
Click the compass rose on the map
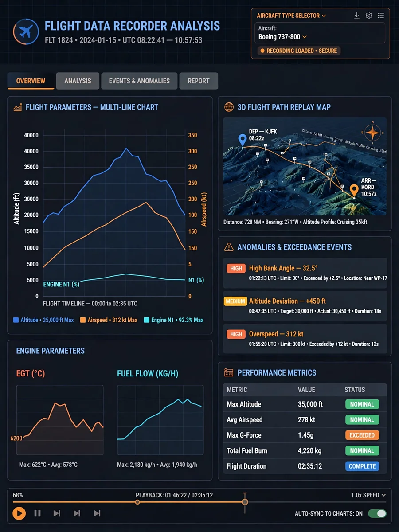(373, 132)
